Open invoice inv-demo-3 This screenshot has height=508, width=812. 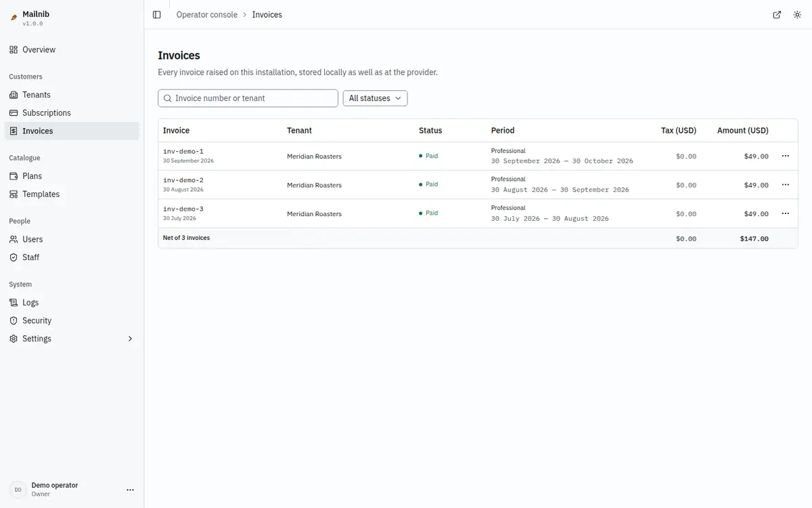(183, 209)
